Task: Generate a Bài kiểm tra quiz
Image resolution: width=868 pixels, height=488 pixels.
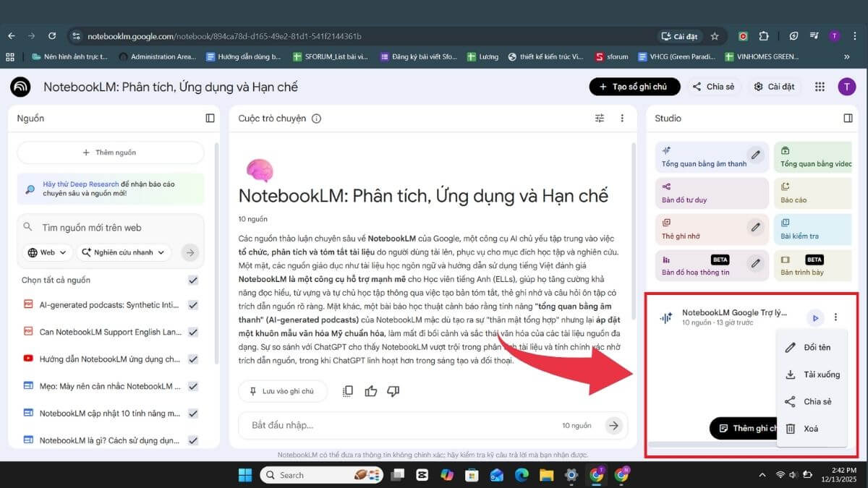Action: [814, 228]
